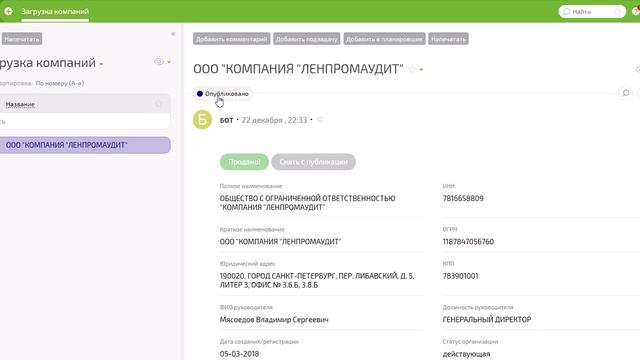This screenshot has width=640, height=360.
Task: Change the sorting По номеру (А-я)
Action: [x=60, y=83]
